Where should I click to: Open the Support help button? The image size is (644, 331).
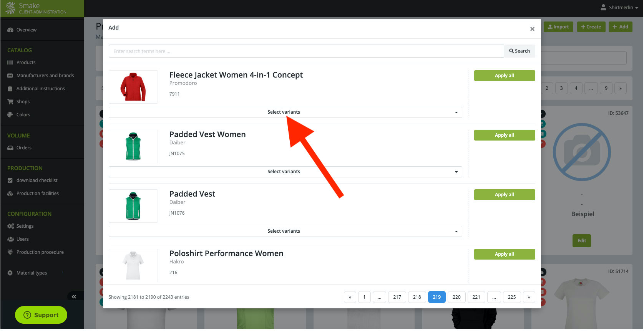41,315
